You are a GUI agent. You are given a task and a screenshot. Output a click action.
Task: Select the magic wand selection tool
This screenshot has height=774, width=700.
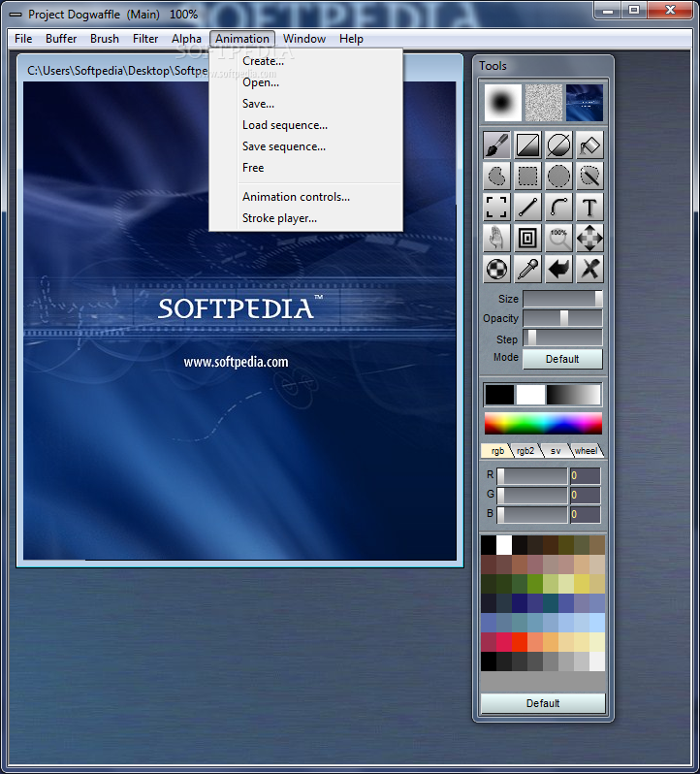(x=590, y=177)
